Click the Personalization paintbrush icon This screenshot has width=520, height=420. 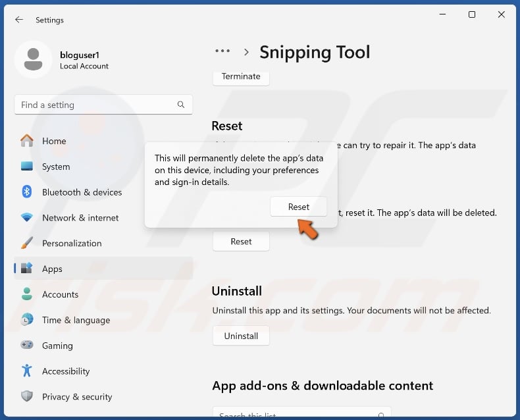point(27,243)
